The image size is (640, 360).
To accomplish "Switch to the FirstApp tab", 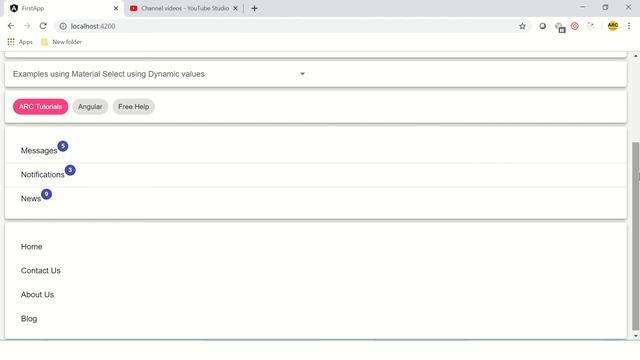I will (x=63, y=8).
